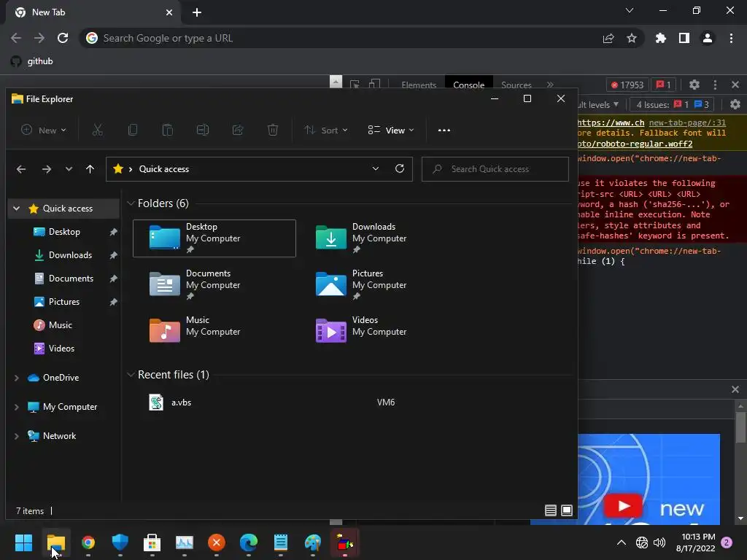
Task: Click the Cut icon in File Explorer toolbar
Action: tap(98, 130)
